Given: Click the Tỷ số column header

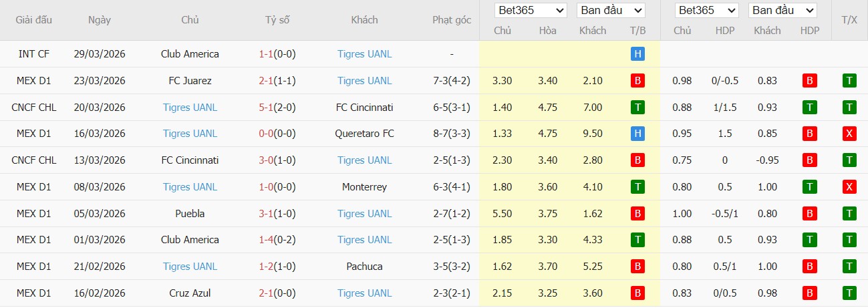Looking at the screenshot, I should tap(277, 20).
